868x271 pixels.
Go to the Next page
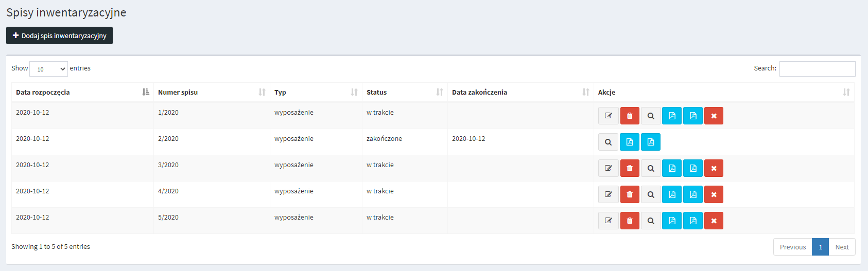pyautogui.click(x=842, y=247)
